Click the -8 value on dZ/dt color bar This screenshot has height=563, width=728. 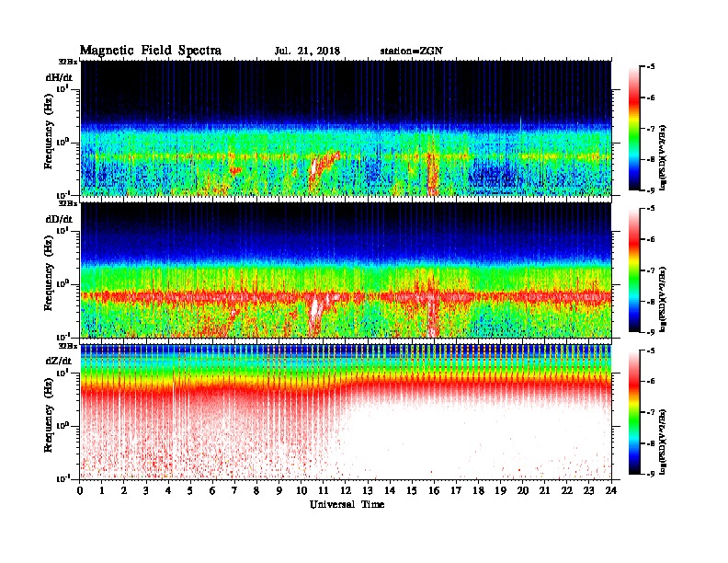[652, 443]
